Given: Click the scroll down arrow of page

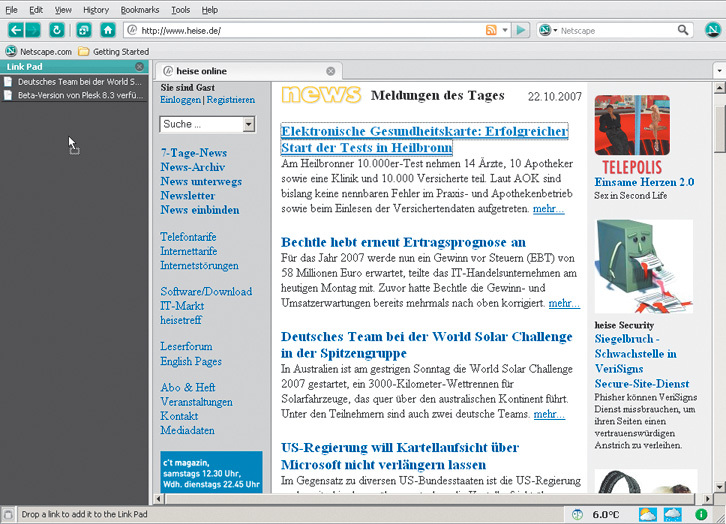Looking at the screenshot, I should point(720,487).
